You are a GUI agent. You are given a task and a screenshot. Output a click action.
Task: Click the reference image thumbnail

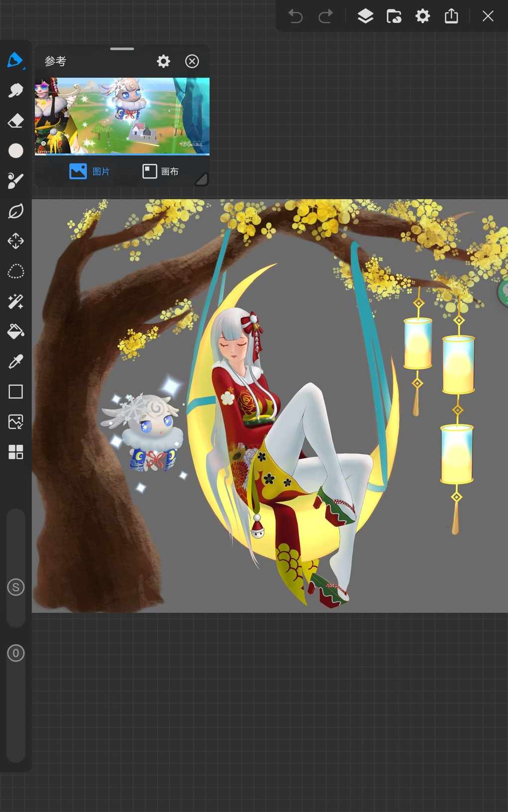coord(122,116)
